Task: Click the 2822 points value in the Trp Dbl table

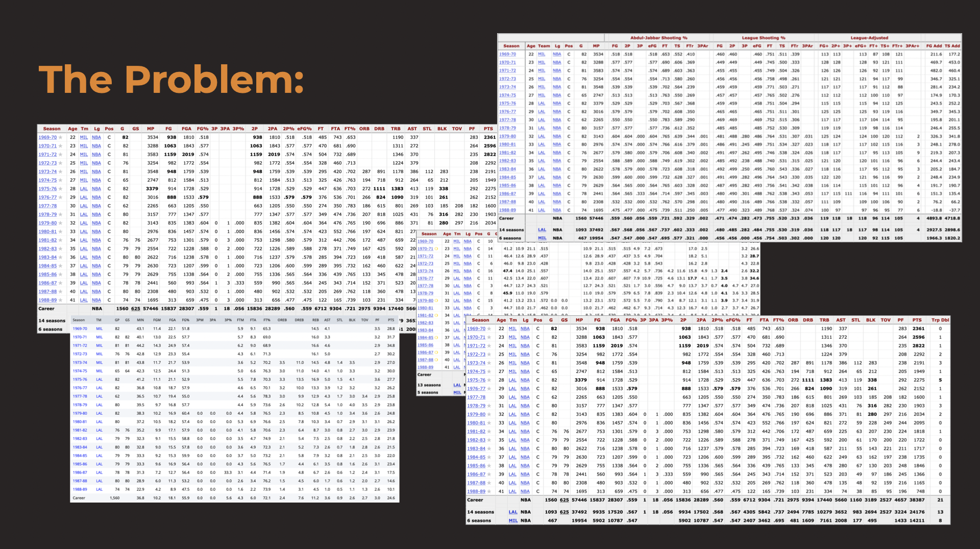Action: [919, 346]
